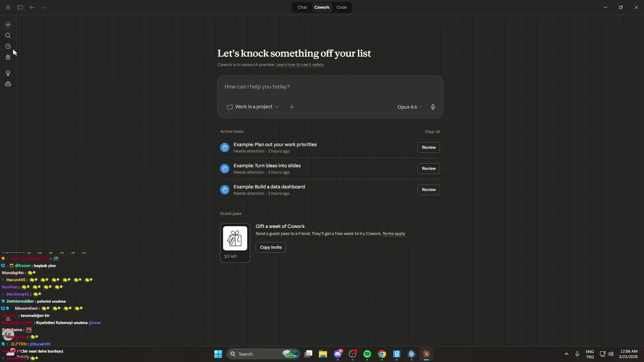Toggle the sidebar panel icon

tap(20, 8)
